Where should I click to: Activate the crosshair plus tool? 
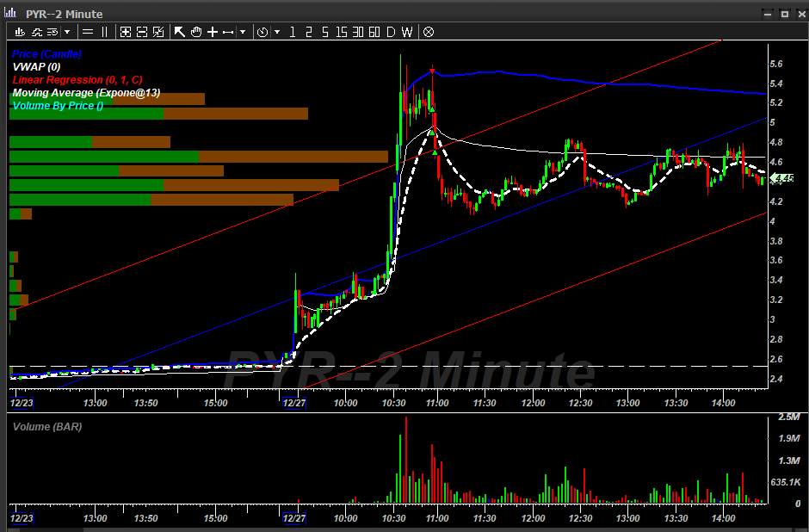click(212, 32)
